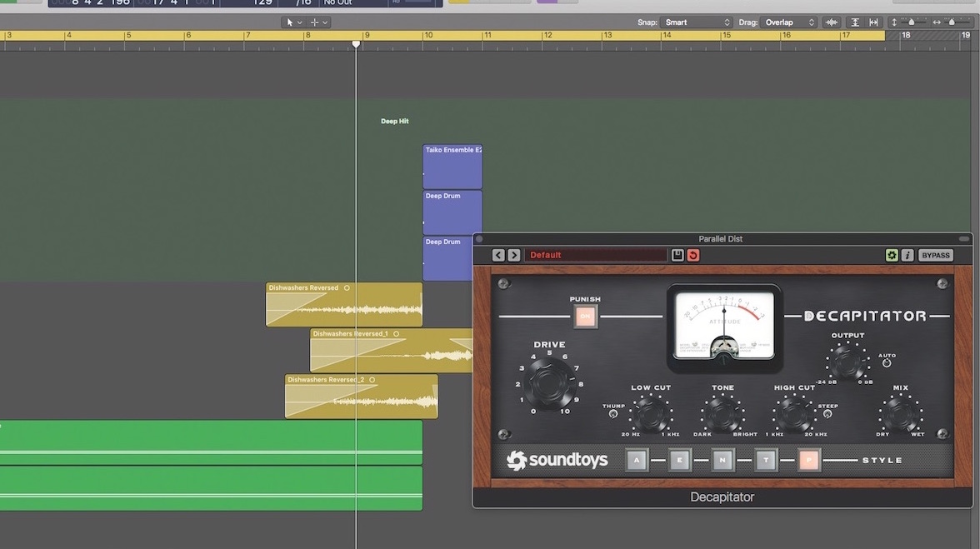Click the vertical zoom slider in the toolbar
The width and height of the screenshot is (980, 549).
coord(912,22)
